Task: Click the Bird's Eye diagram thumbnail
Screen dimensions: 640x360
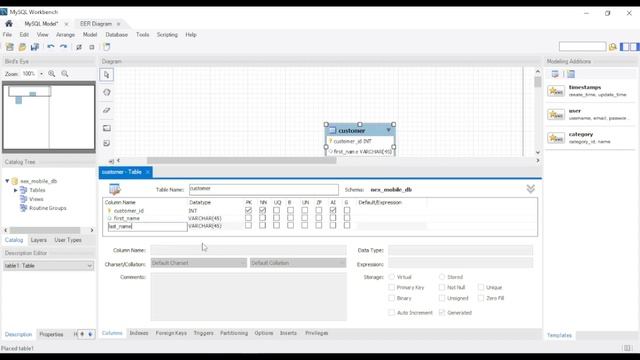Action: tap(49, 117)
